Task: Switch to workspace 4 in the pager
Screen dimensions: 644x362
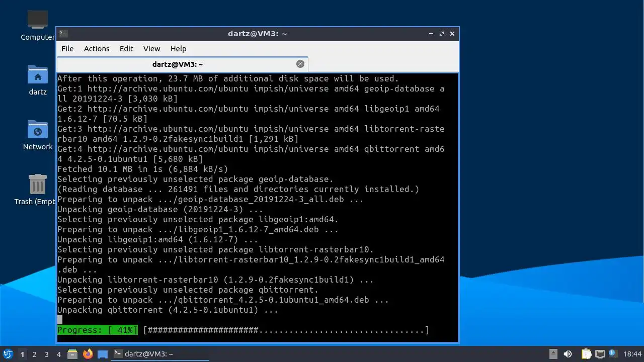Action: (58, 354)
